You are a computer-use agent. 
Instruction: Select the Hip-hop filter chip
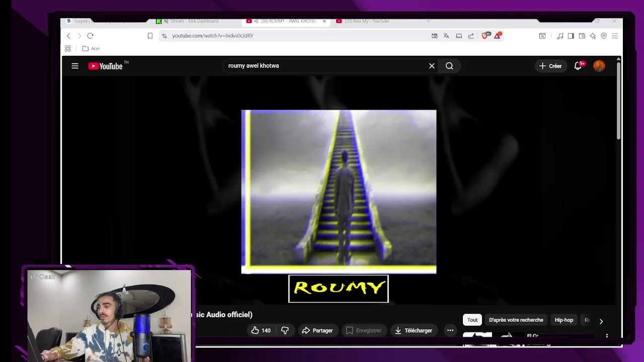[x=564, y=320]
